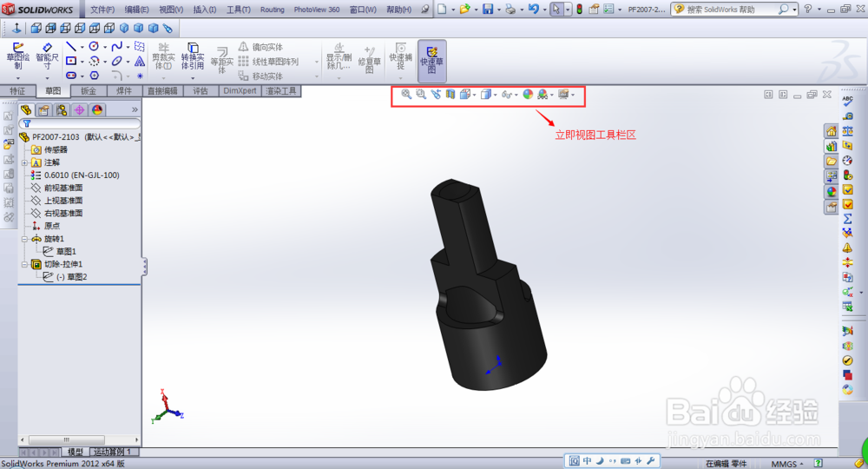Switch to the 渲染工具 tab
Image resolution: width=868 pixels, height=469 pixels.
[x=281, y=91]
